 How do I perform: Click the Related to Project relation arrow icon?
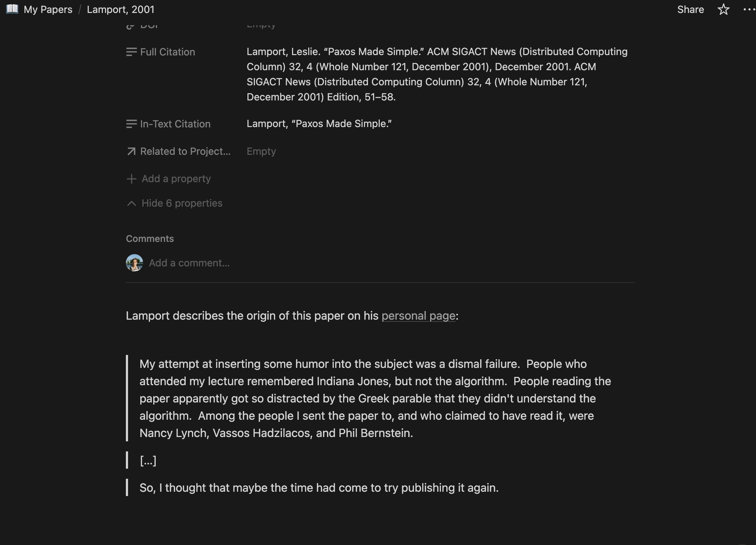(x=131, y=152)
